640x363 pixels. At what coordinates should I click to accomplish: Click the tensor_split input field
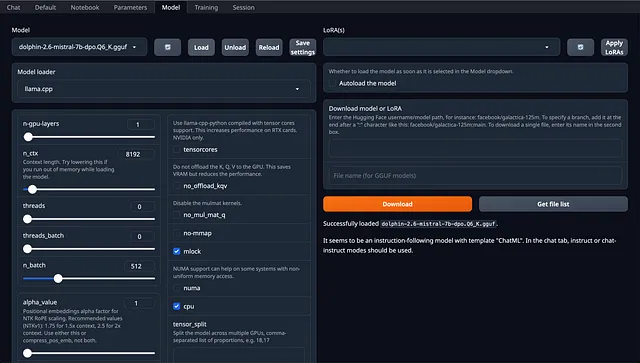239,355
